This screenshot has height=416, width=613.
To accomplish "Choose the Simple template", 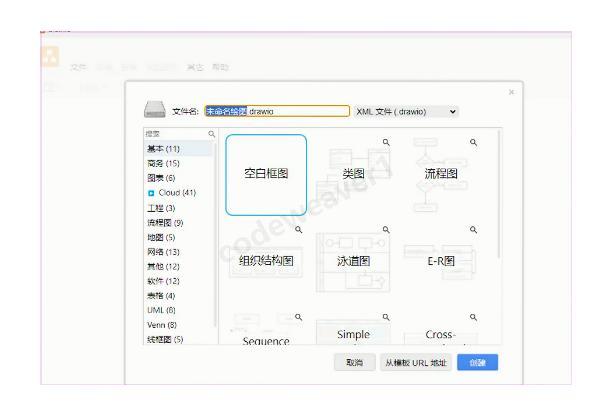I will pos(353,328).
